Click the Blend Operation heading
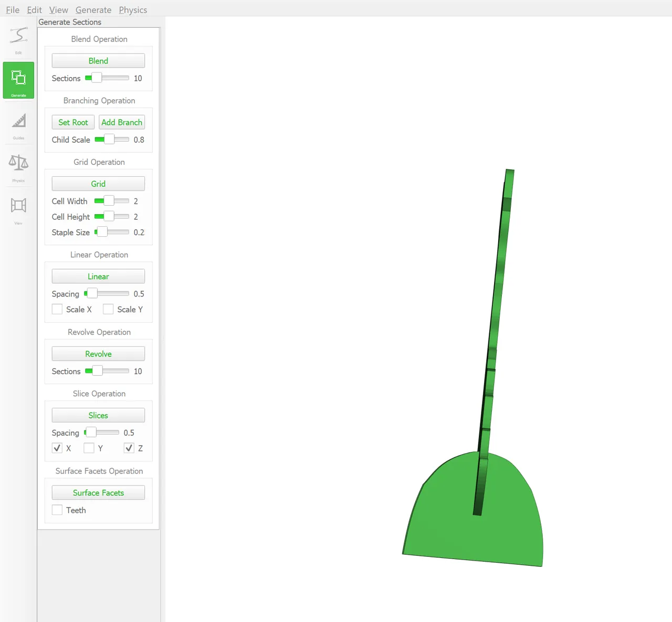The image size is (672, 622). pyautogui.click(x=99, y=39)
